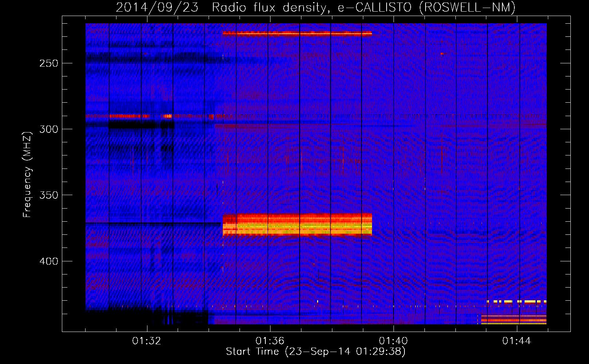Click the 01:40 time tick label
Image resolution: width=589 pixels, height=364 pixels.
coord(394,341)
